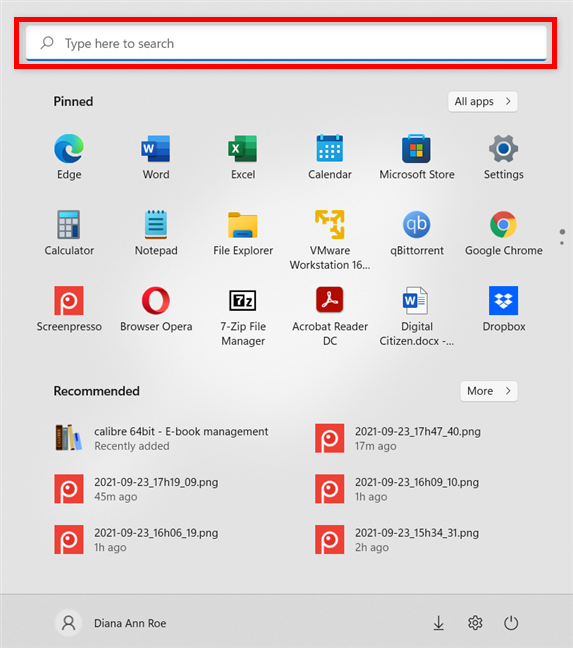Open Screenpresso pinned app
The image size is (573, 648).
point(69,309)
